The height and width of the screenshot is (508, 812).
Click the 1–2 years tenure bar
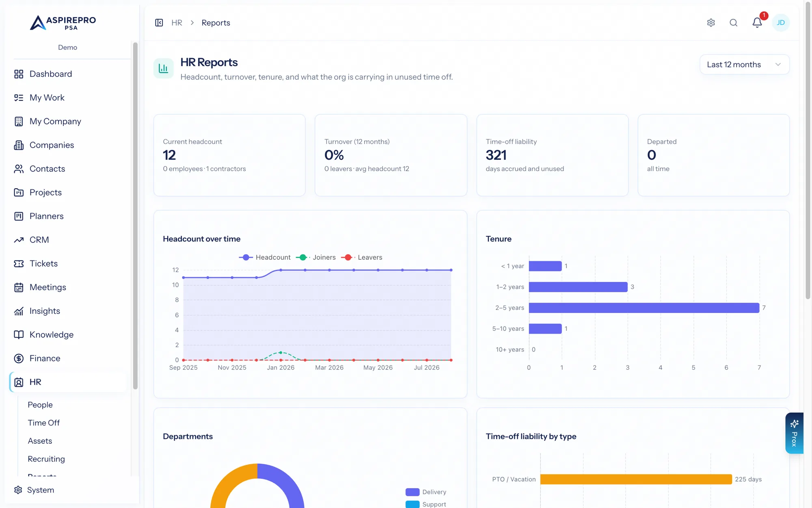coord(578,287)
